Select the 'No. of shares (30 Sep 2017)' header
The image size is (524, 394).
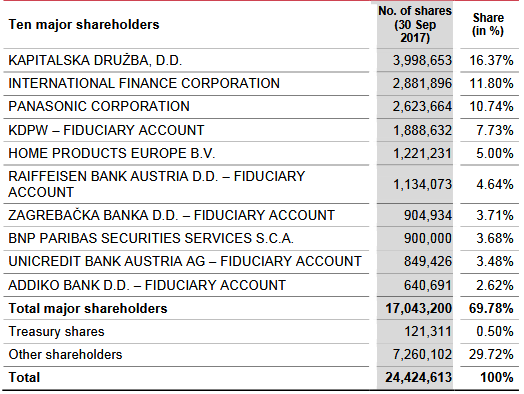click(x=415, y=24)
